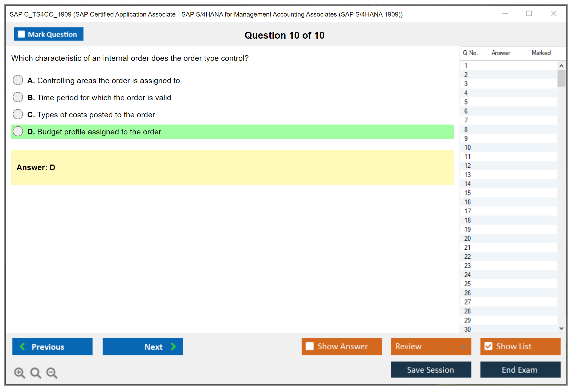574x392 pixels.
Task: Select option C Types of costs
Action: click(x=18, y=114)
